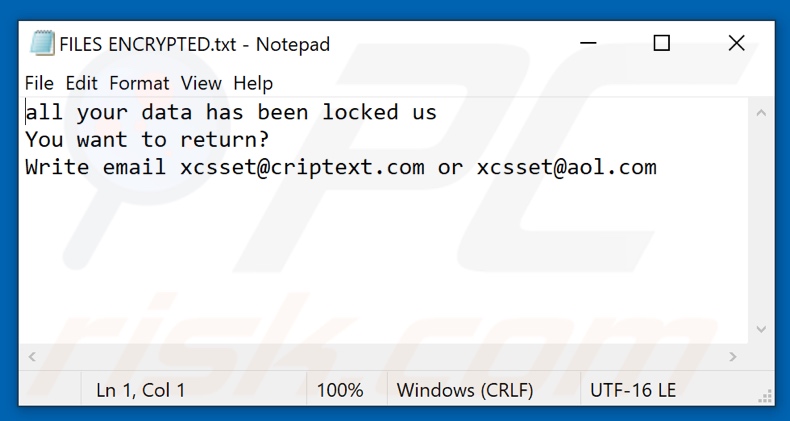This screenshot has width=790, height=421.
Task: Open the Edit menu
Action: pos(81,83)
